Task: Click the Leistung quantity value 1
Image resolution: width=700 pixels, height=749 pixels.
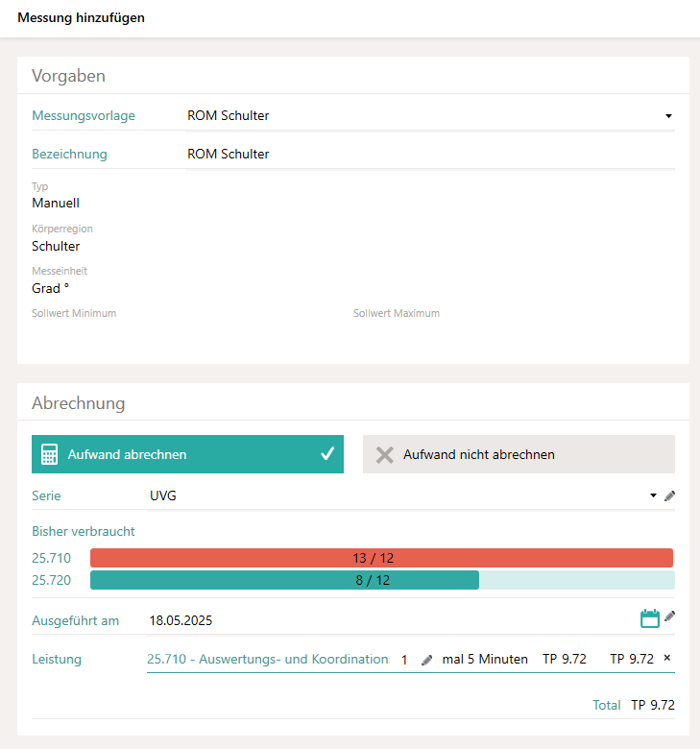Action: (404, 660)
